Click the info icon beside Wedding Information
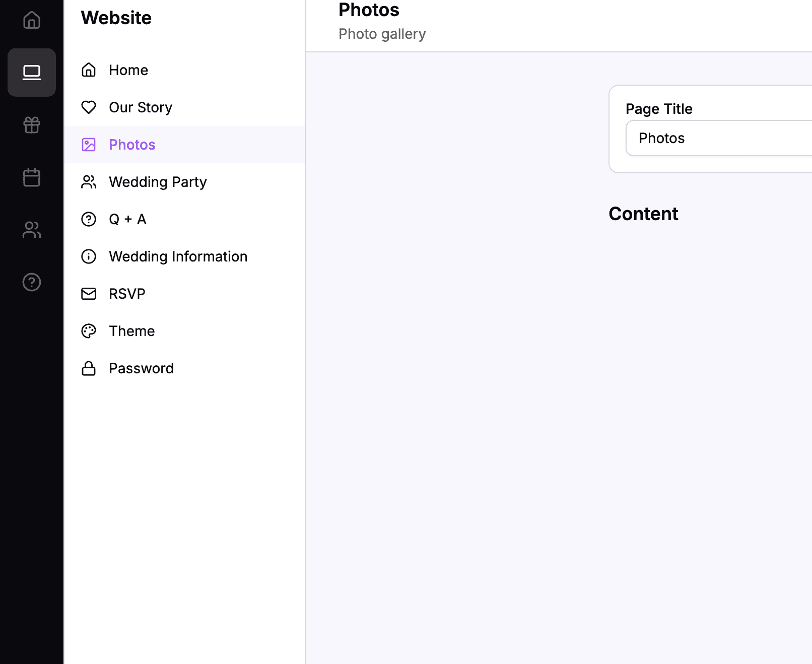Screen dimensions: 812x664 click(89, 256)
